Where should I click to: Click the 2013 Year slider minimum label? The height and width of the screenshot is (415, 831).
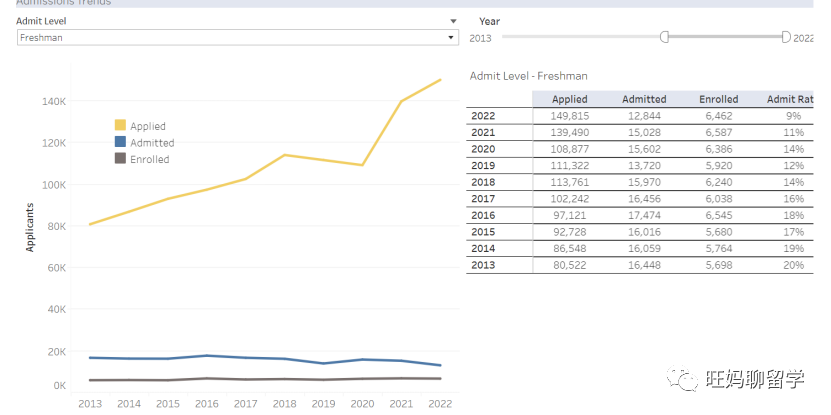[x=480, y=38]
